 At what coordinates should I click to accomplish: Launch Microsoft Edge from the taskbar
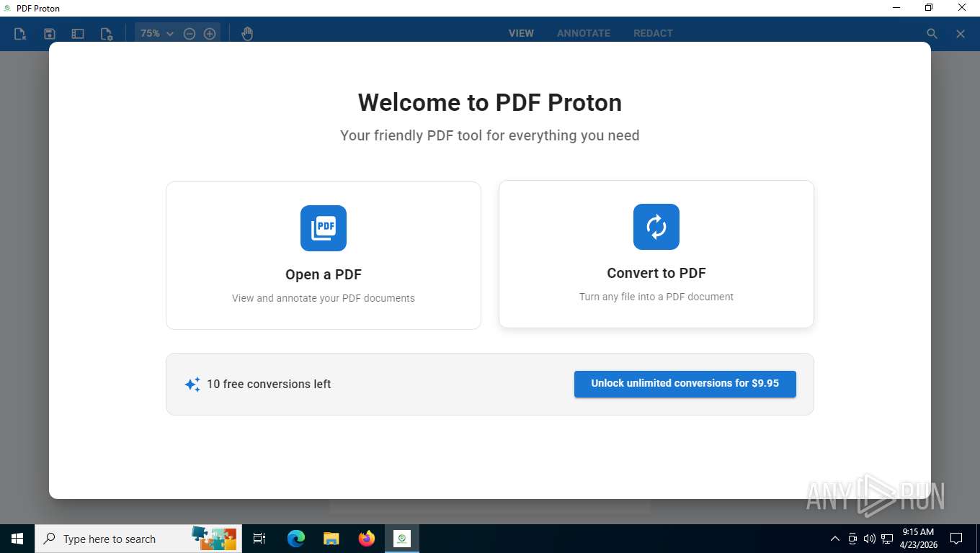pyautogui.click(x=296, y=539)
